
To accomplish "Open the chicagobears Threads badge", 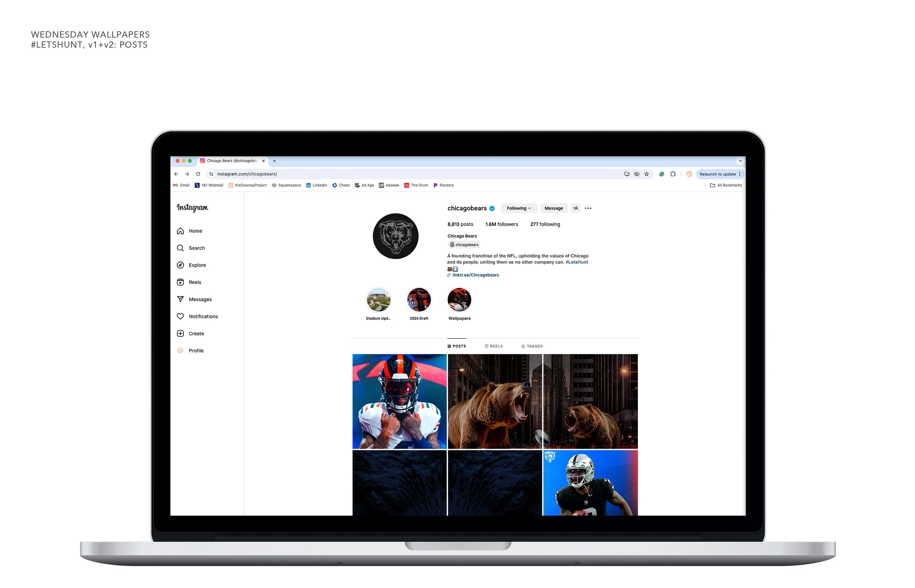I will 464,245.
